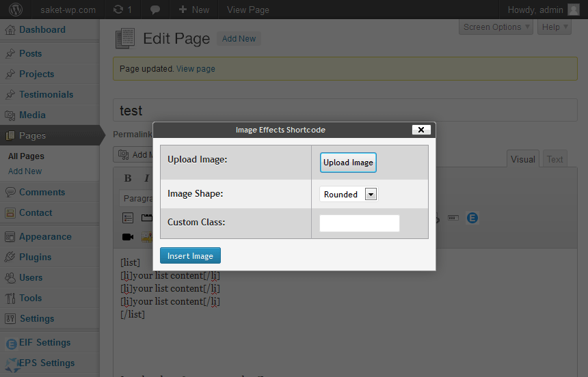
Task: Switch to the Visual editor tab
Action: (x=523, y=159)
